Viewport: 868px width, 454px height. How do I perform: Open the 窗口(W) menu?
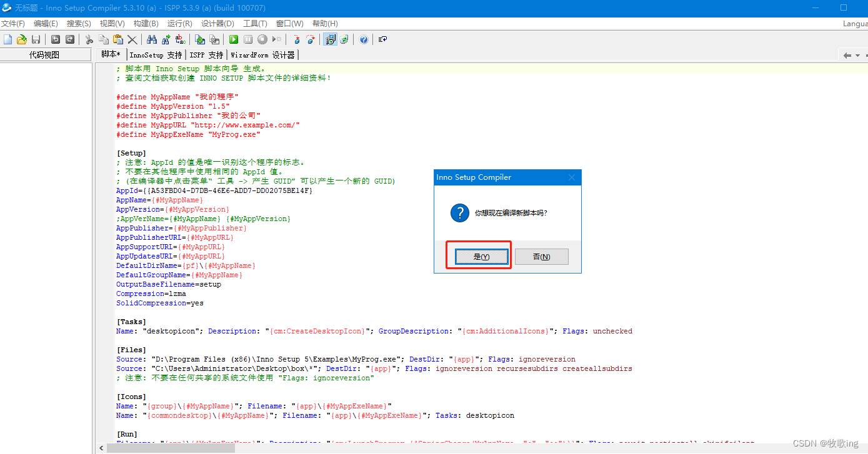[x=289, y=23]
